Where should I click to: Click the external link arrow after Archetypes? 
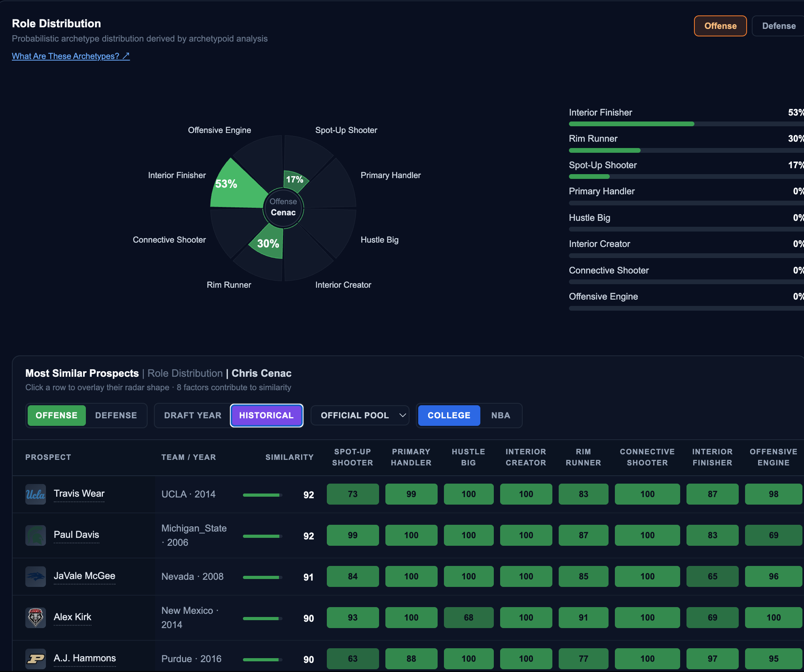point(126,56)
